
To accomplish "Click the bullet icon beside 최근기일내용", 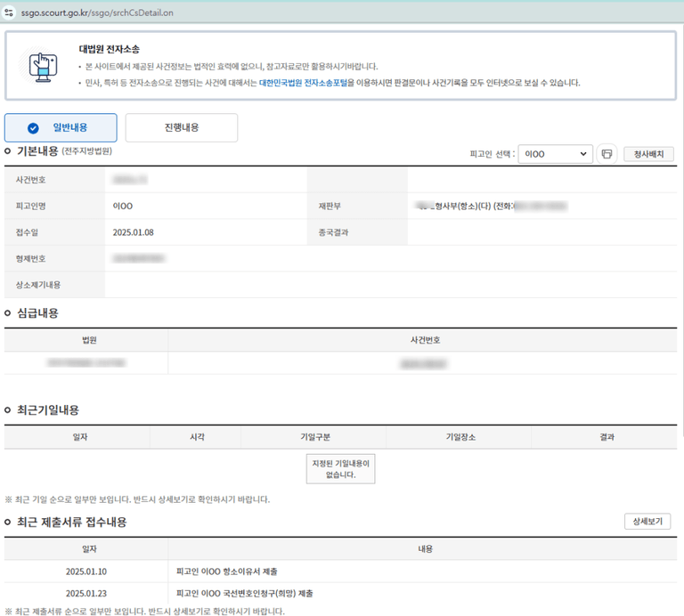I will (x=8, y=410).
